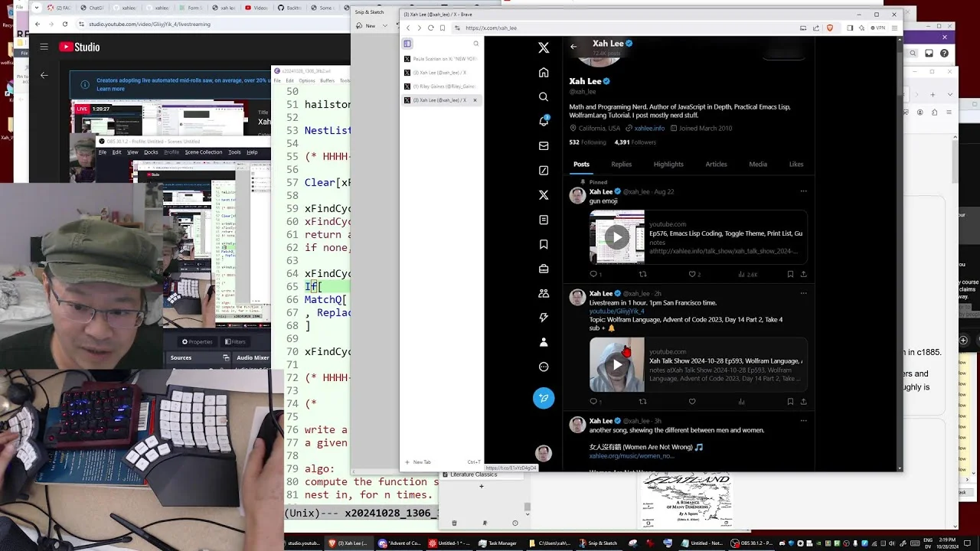The width and height of the screenshot is (980, 551).
Task: Open the Messages envelope icon on X
Action: pyautogui.click(x=544, y=146)
